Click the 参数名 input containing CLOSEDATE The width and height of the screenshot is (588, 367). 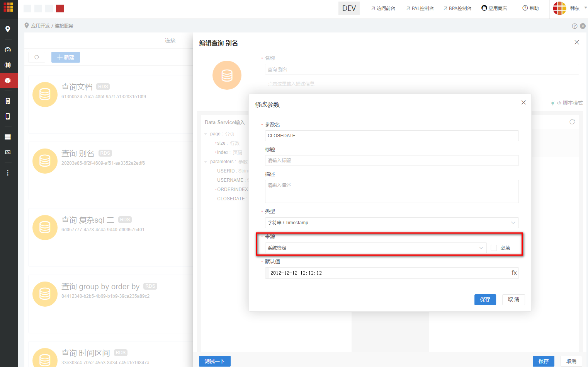(x=391, y=135)
